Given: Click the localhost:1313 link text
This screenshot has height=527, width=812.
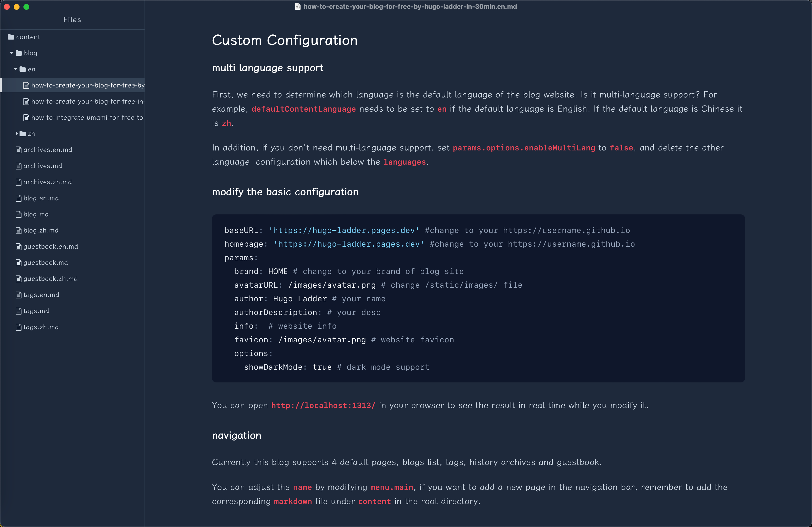Looking at the screenshot, I should [x=323, y=405].
